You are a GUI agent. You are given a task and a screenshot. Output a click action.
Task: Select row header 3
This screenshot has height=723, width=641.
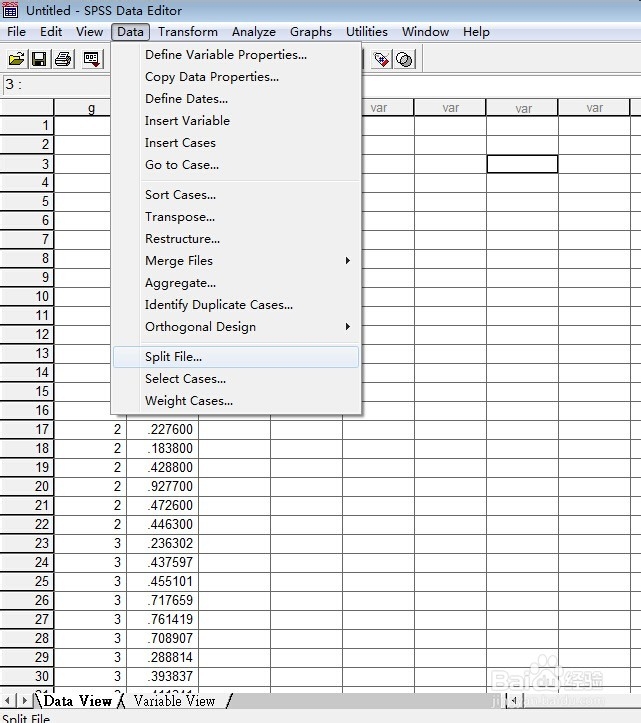click(x=27, y=164)
